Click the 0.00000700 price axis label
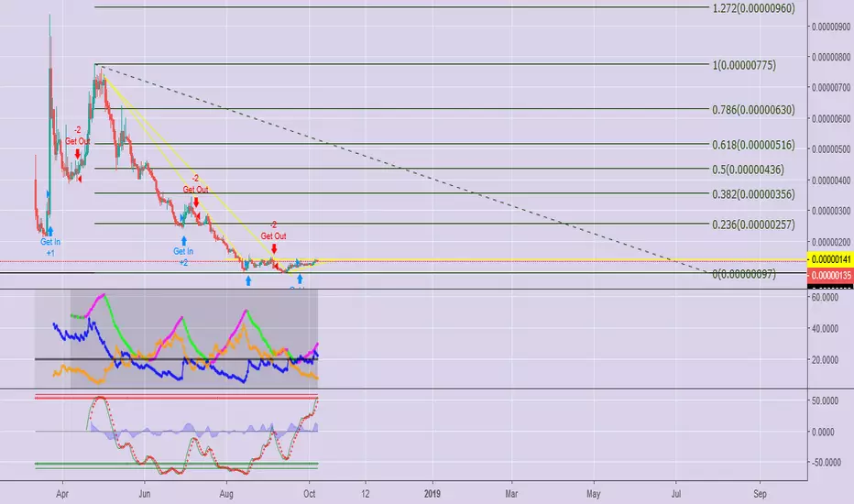Viewport: 854px width, 504px height. 831,87
